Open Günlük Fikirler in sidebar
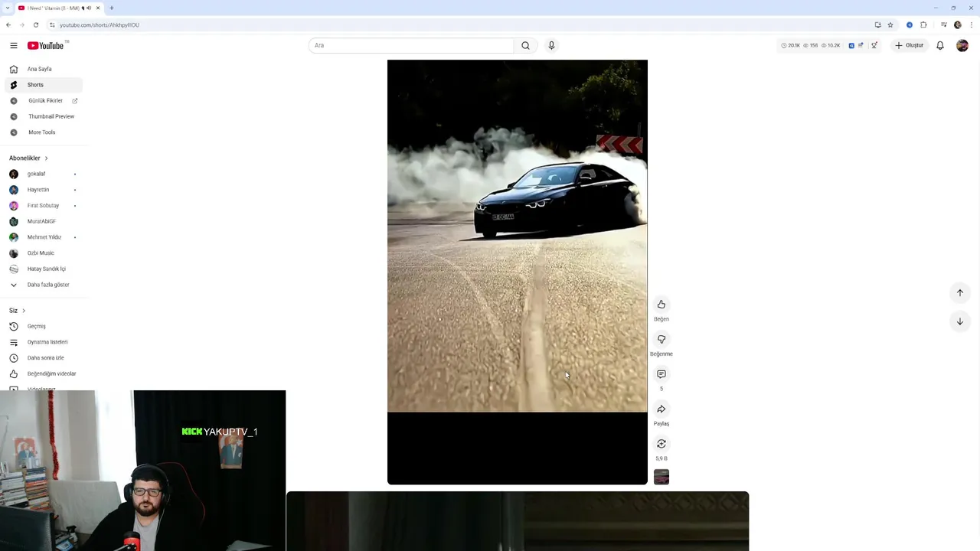Viewport: 980px width, 551px height. click(x=44, y=100)
